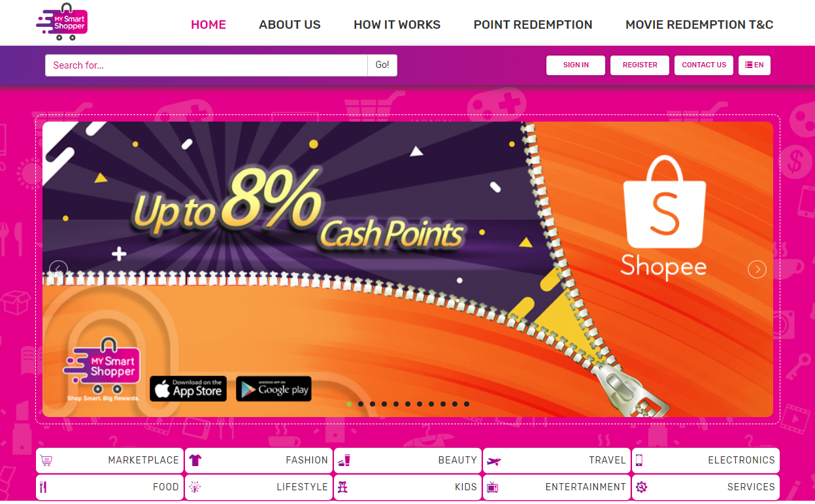Show the next carousel banner slide
815x504 pixels.
pos(757,269)
